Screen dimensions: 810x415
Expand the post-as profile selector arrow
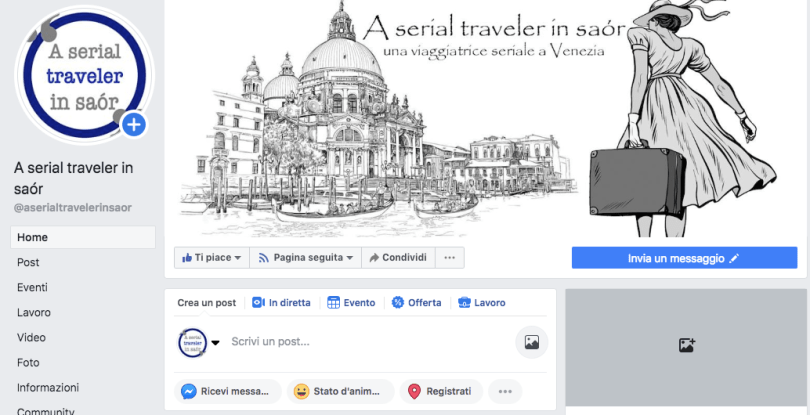click(215, 343)
